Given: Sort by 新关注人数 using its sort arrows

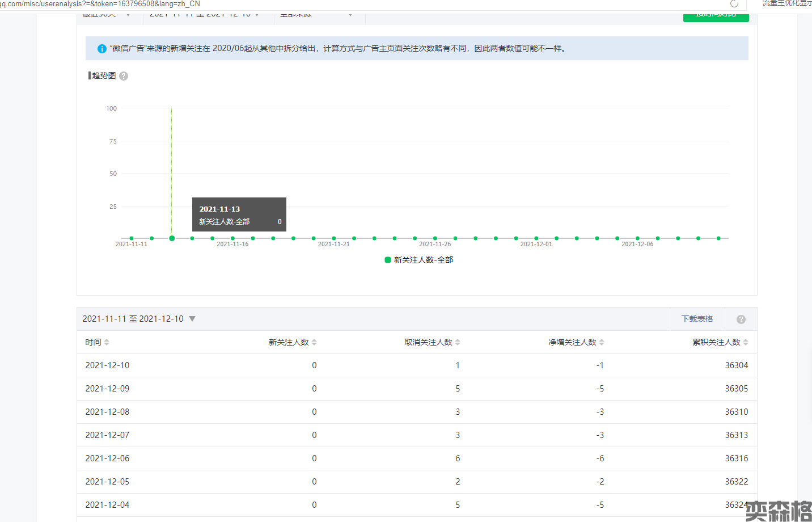Looking at the screenshot, I should pyautogui.click(x=314, y=342).
